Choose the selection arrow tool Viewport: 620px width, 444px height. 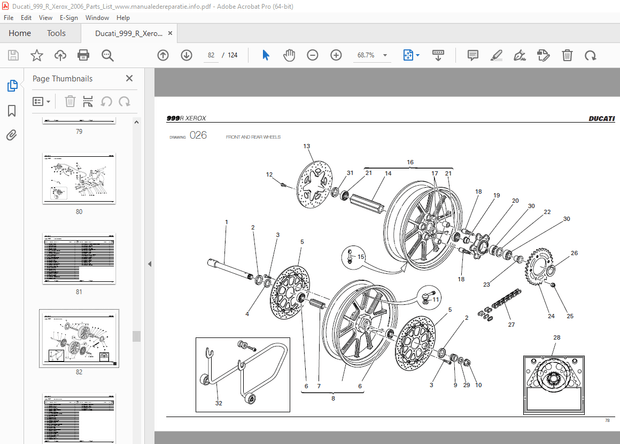(x=266, y=55)
